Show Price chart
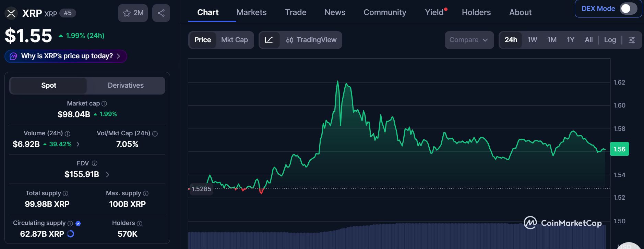Viewport: 644px width, 249px height. [x=203, y=40]
